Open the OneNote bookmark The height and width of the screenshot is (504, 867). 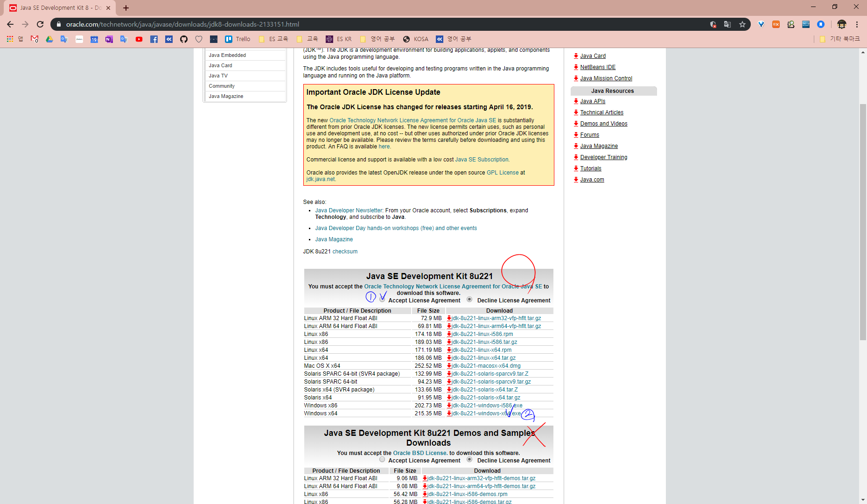(x=109, y=39)
